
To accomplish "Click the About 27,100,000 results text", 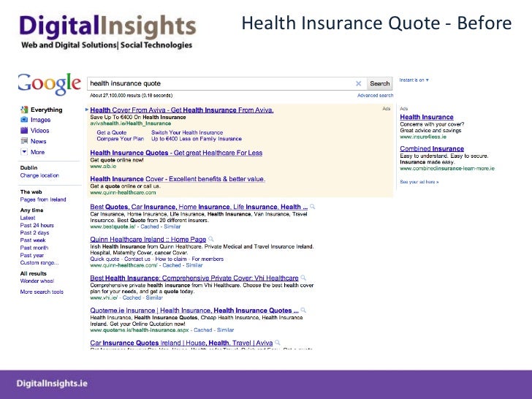I will (131, 96).
